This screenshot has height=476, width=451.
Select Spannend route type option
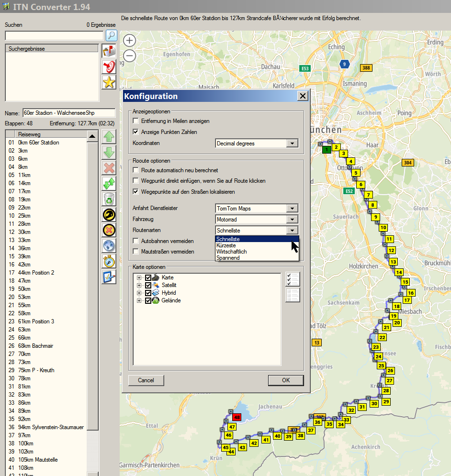click(x=257, y=258)
